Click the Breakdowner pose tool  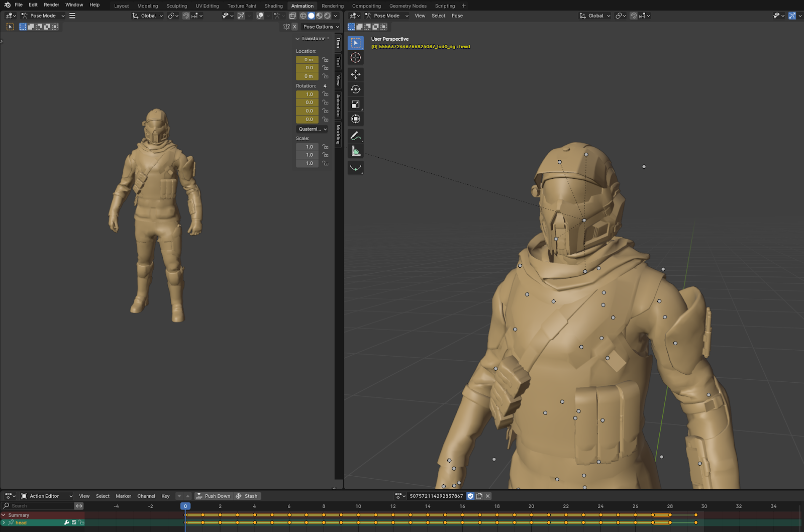tap(356, 168)
